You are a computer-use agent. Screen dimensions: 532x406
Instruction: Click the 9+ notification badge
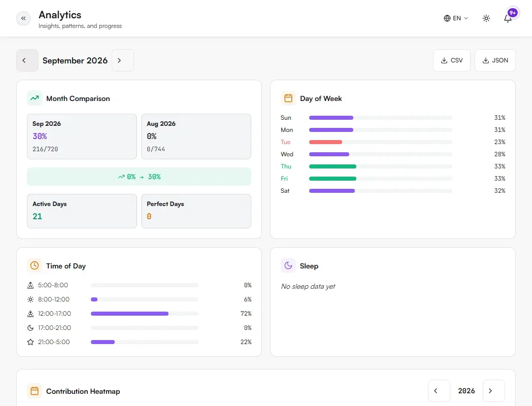click(513, 13)
